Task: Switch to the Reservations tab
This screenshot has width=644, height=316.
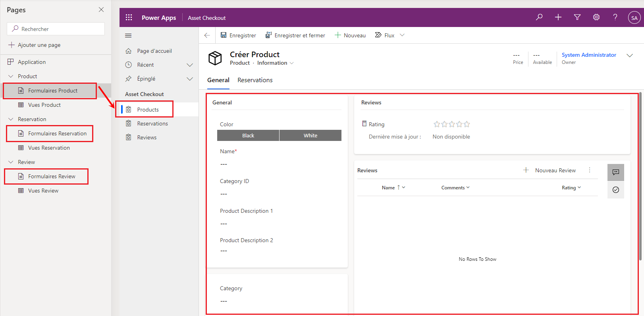Action: 255,80
